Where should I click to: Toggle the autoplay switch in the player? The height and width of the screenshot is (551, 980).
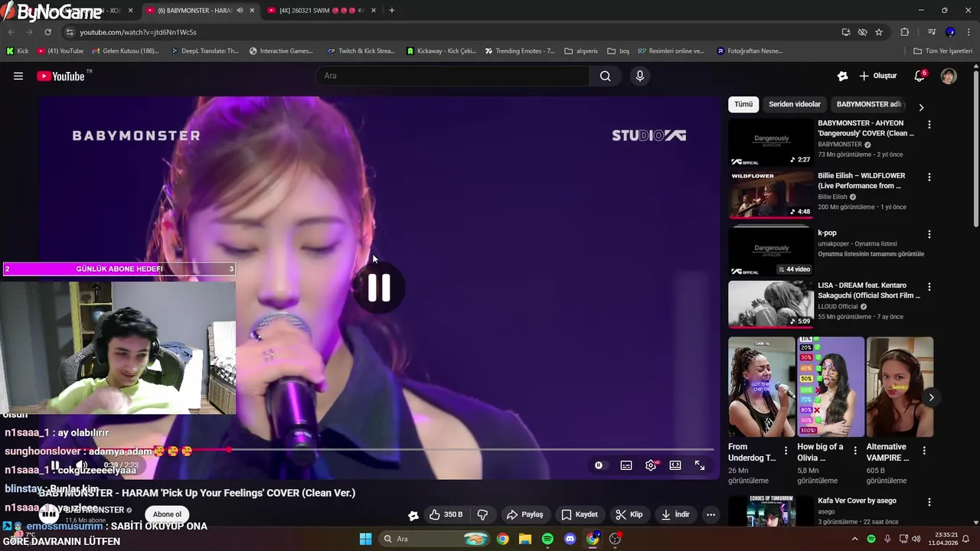pyautogui.click(x=599, y=465)
